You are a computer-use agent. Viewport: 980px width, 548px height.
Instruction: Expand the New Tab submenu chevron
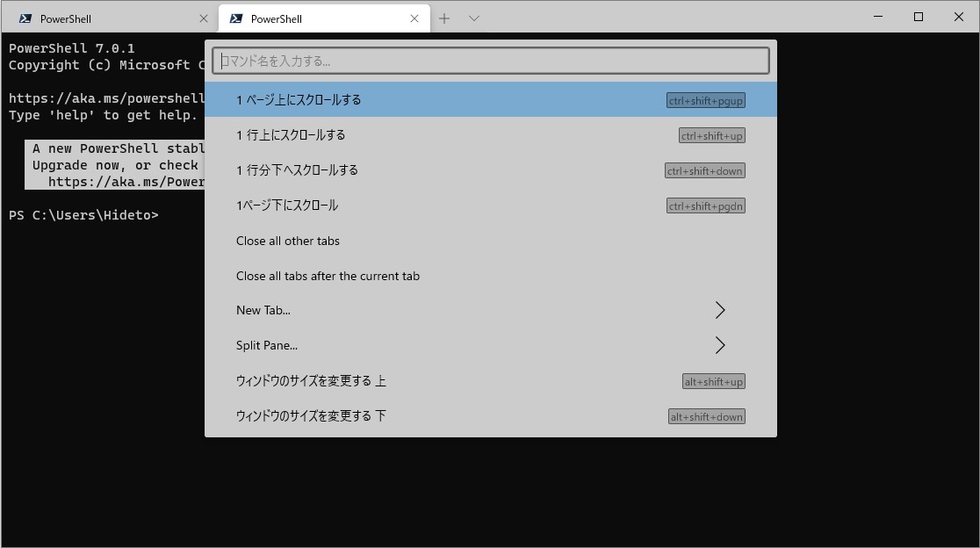click(720, 309)
